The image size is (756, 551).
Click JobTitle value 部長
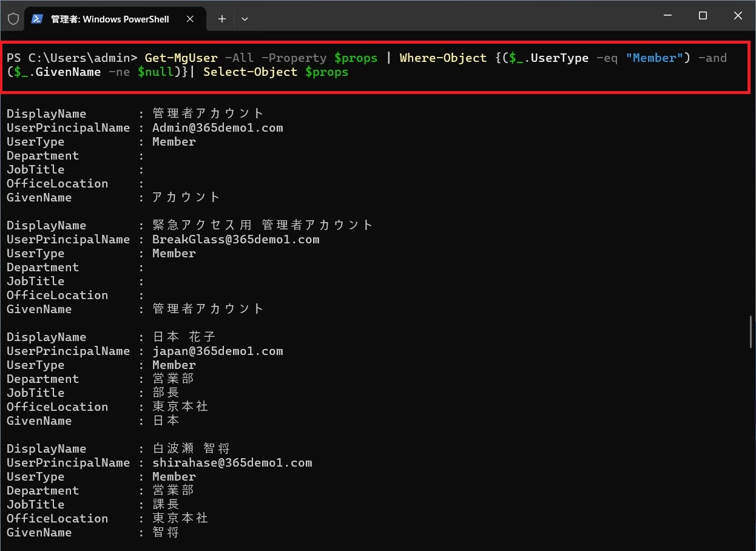(166, 393)
